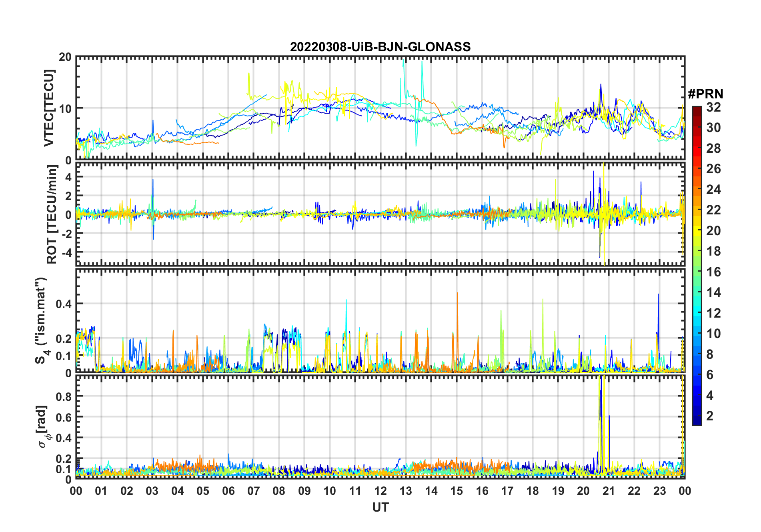Click the S4 panel y-tick label 0.2
The image size is (761, 532).
pos(64,338)
